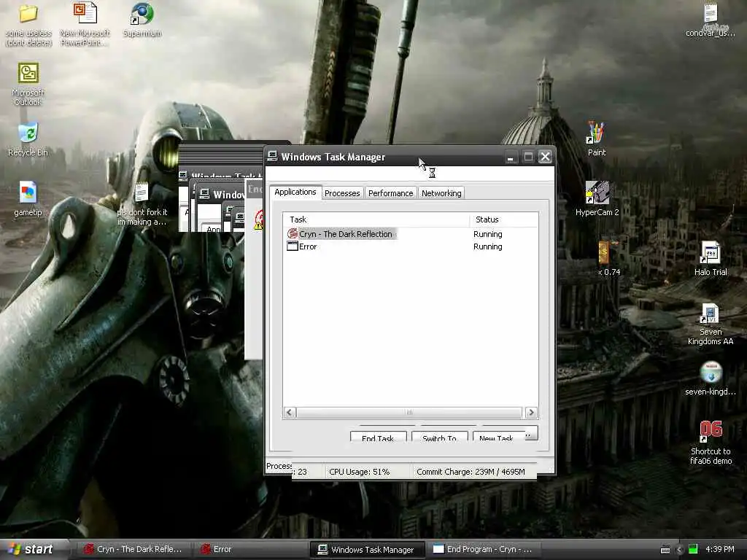Switch to the Applications tab
The image size is (747, 560).
(295, 192)
